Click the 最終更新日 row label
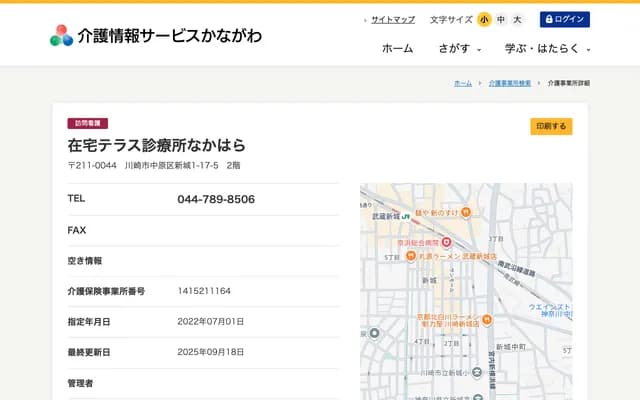640x400 pixels. coord(89,352)
